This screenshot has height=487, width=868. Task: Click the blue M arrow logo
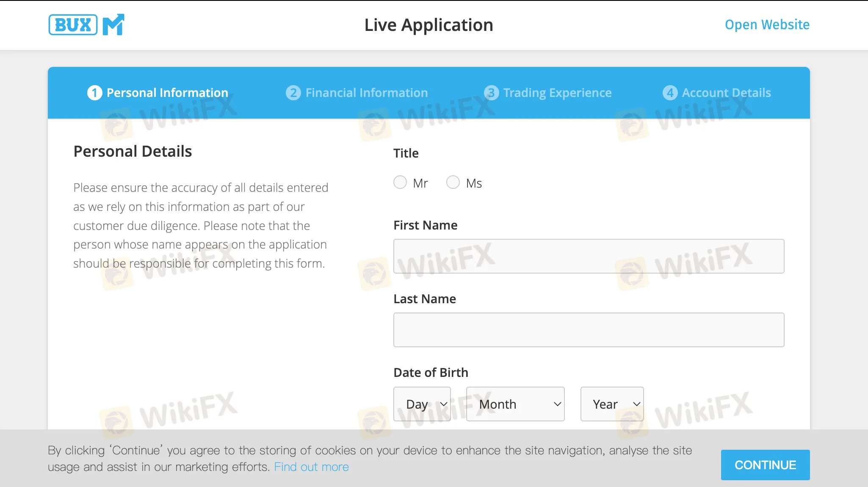click(113, 25)
